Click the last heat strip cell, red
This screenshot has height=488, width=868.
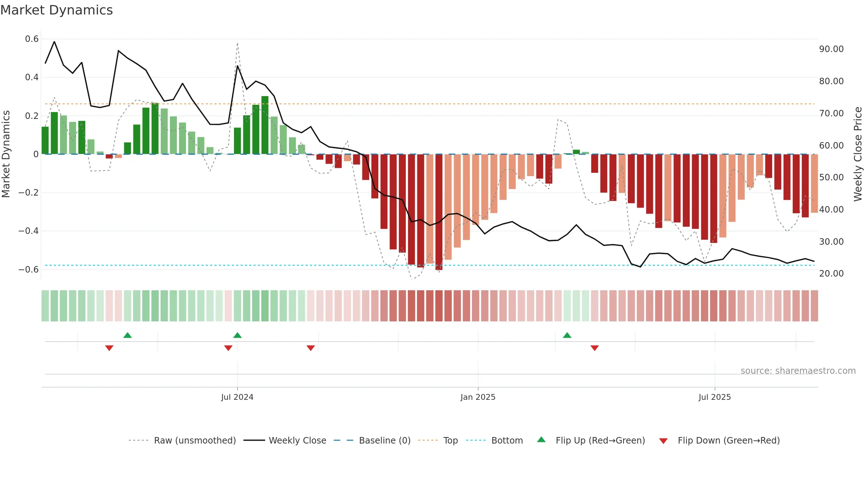tap(814, 306)
